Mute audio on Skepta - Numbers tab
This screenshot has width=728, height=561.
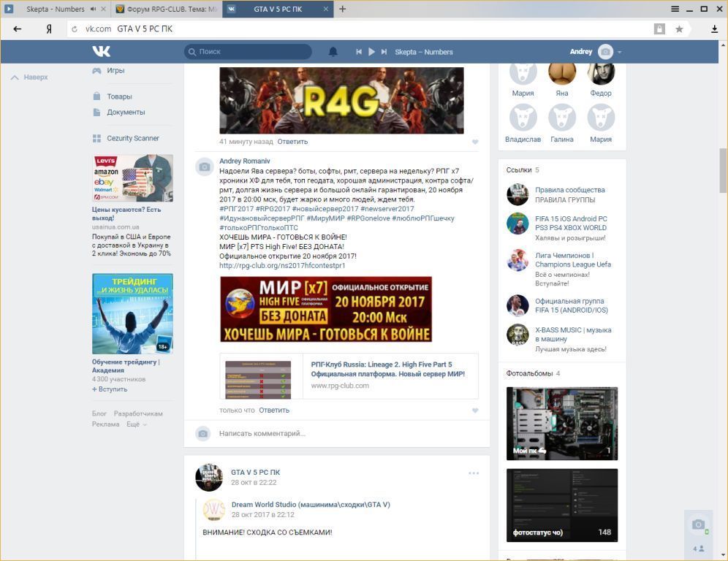click(94, 9)
